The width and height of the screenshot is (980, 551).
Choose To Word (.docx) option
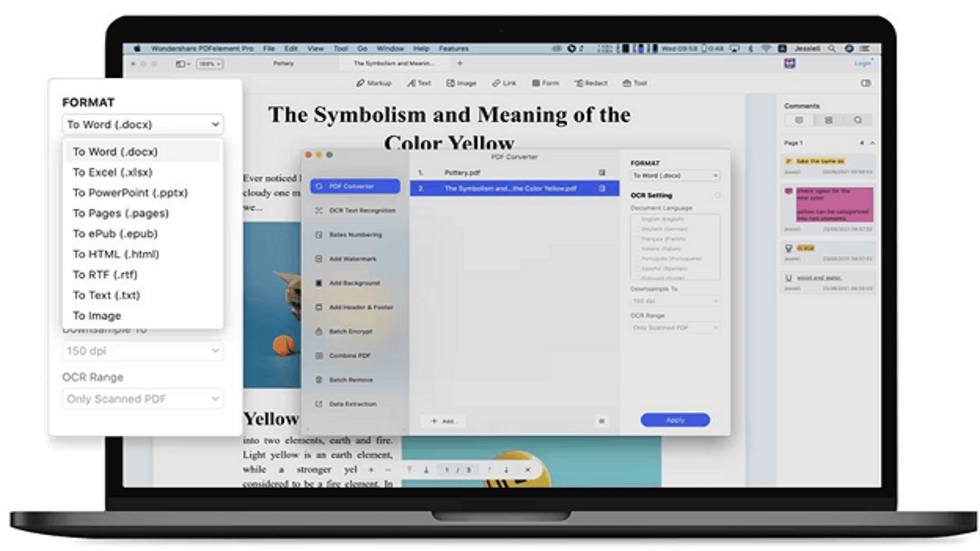[142, 152]
